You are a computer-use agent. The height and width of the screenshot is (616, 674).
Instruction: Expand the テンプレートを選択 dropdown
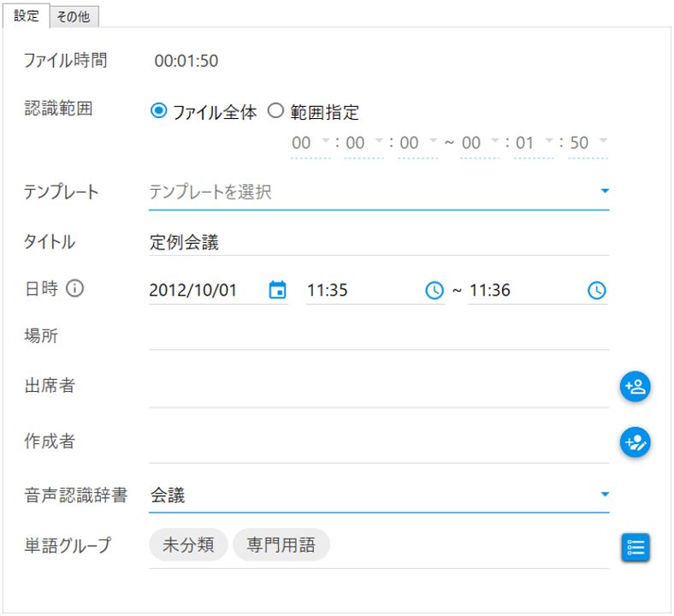click(x=379, y=192)
